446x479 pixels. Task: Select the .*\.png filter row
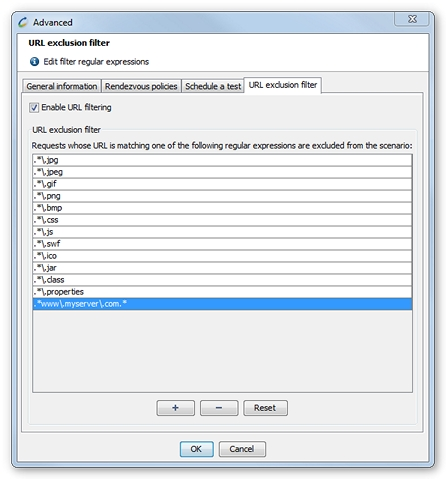click(x=222, y=196)
